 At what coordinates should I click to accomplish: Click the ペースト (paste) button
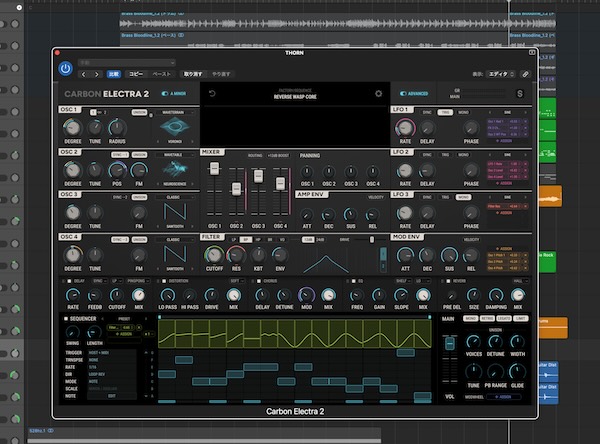(x=161, y=74)
